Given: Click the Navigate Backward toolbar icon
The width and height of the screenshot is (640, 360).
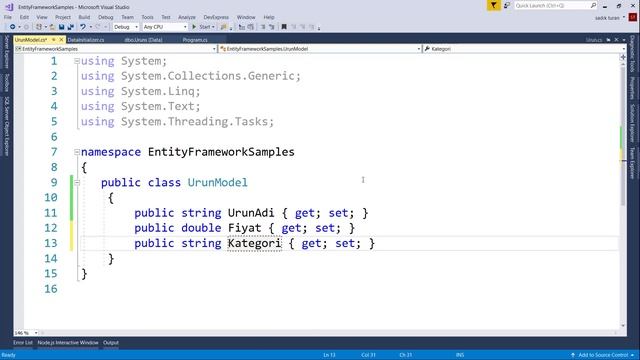Looking at the screenshot, I should [13, 27].
